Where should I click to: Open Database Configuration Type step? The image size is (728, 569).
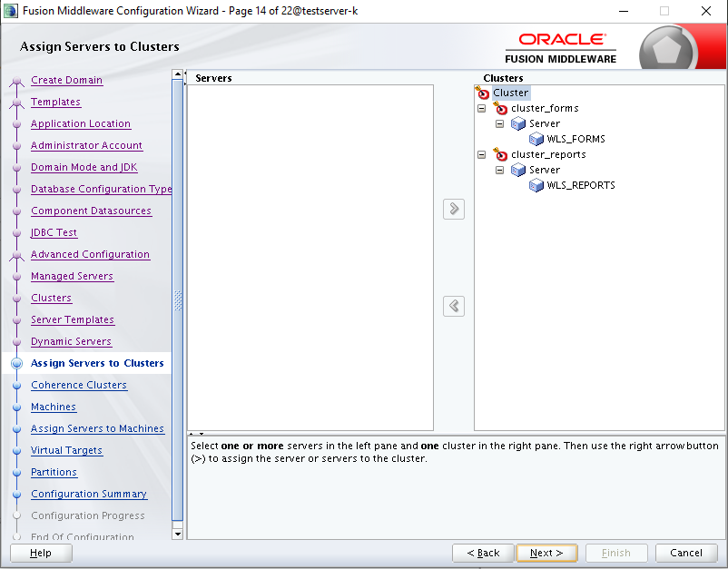click(x=102, y=190)
